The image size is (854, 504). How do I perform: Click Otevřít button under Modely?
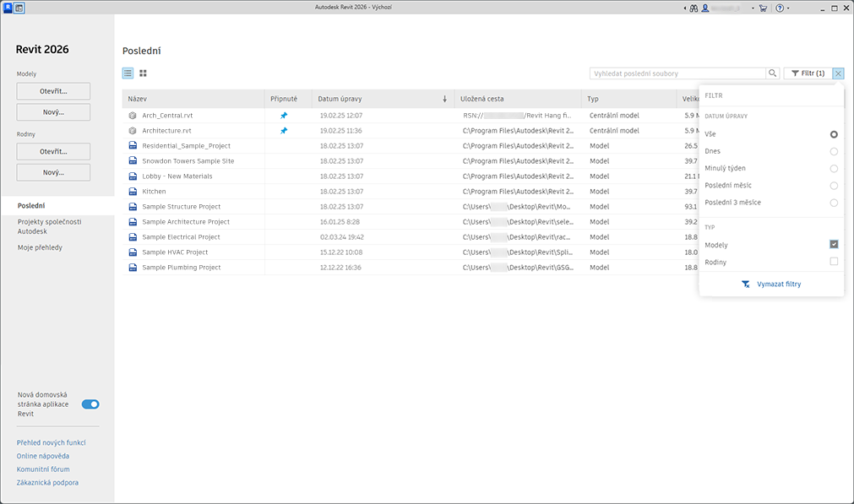[53, 91]
